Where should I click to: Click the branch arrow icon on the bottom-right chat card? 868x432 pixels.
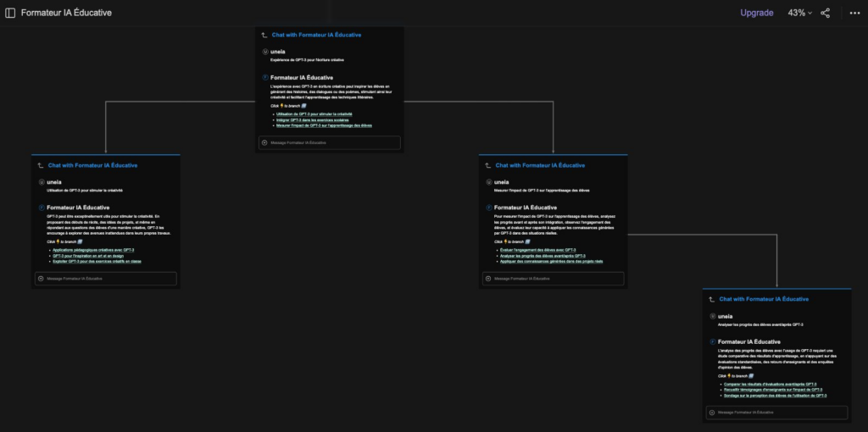pos(711,300)
